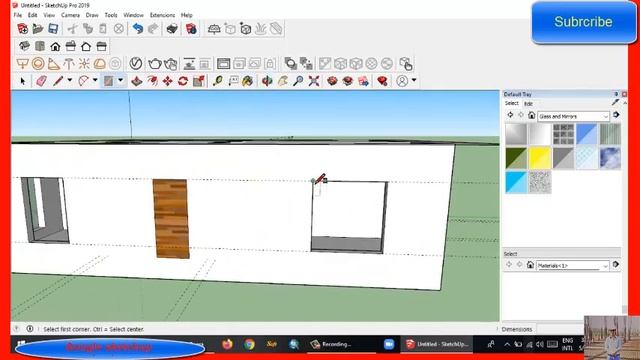Open the materials Details arrow menu
This screenshot has height=360, width=640.
(x=616, y=116)
